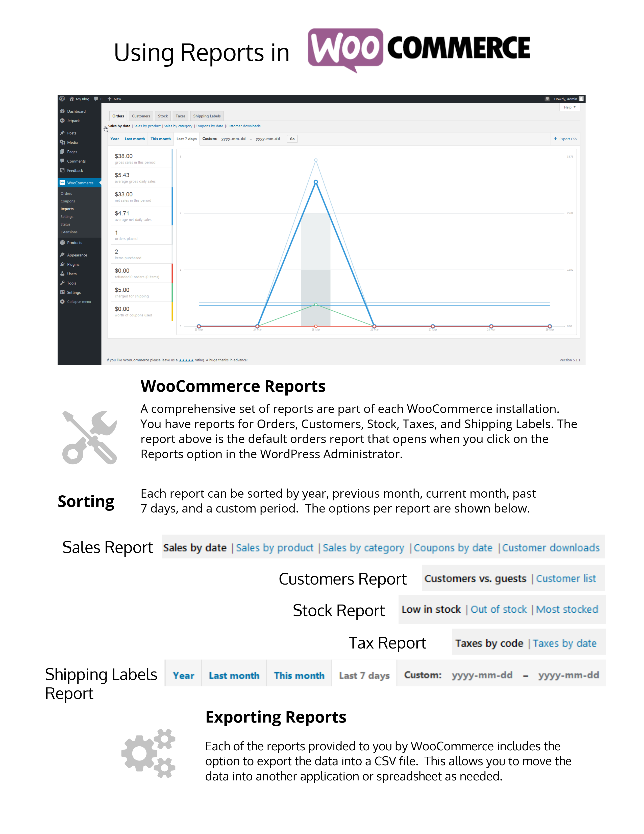Click Customer list in the Customers Report strip
The height and width of the screenshot is (834, 644).
566,578
